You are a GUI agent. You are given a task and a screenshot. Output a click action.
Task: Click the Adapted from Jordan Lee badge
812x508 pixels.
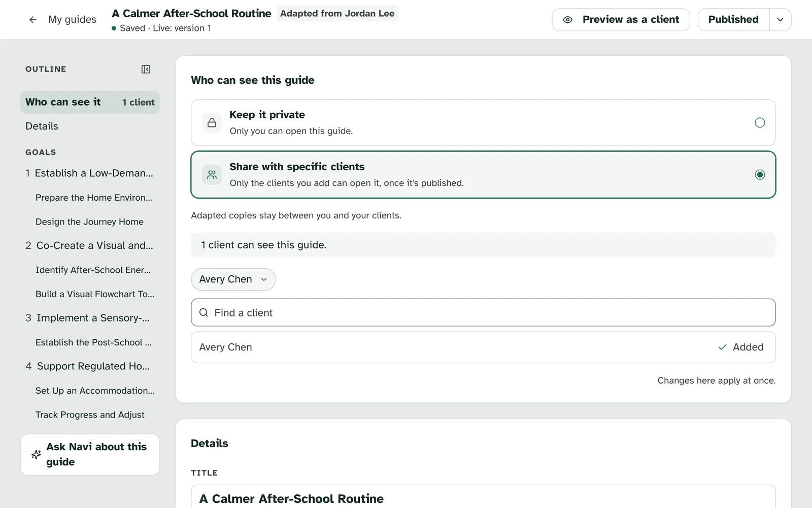click(337, 13)
